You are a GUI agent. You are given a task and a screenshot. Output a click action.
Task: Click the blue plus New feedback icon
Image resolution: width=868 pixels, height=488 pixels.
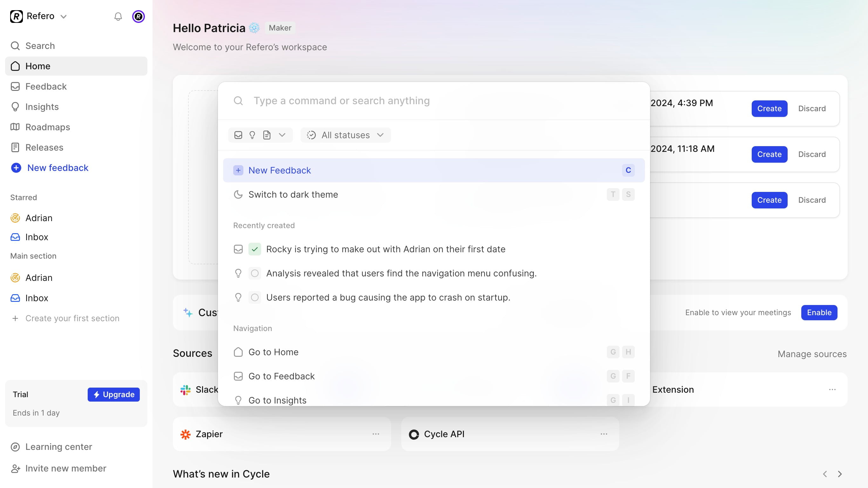[16, 168]
